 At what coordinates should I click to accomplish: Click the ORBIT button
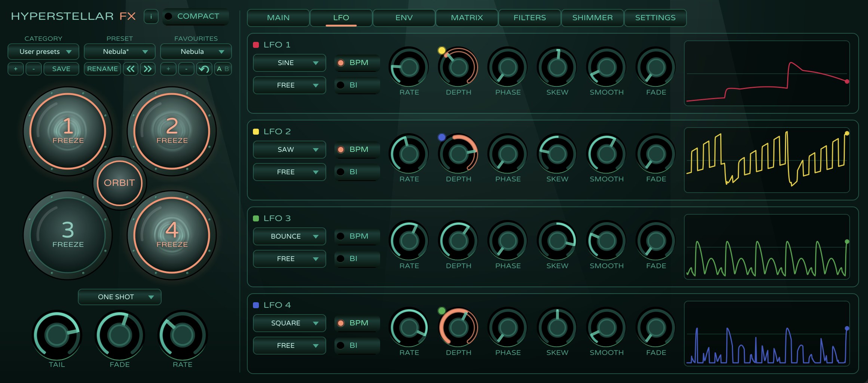(x=119, y=183)
